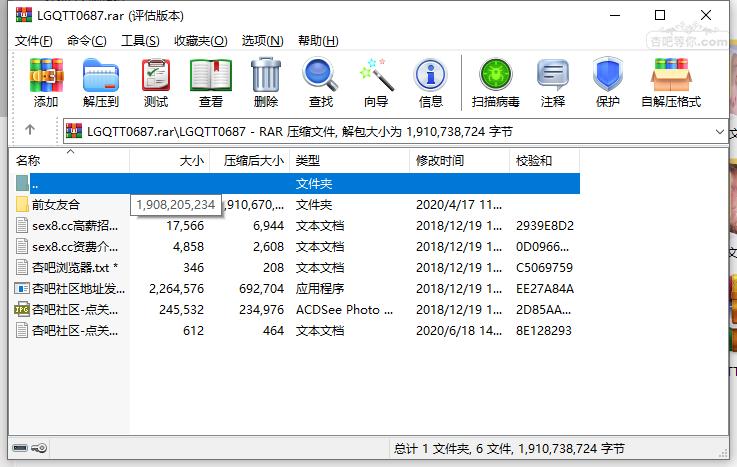Click the packed size 234,976
Image resolution: width=737 pixels, height=467 pixels.
coord(261,309)
